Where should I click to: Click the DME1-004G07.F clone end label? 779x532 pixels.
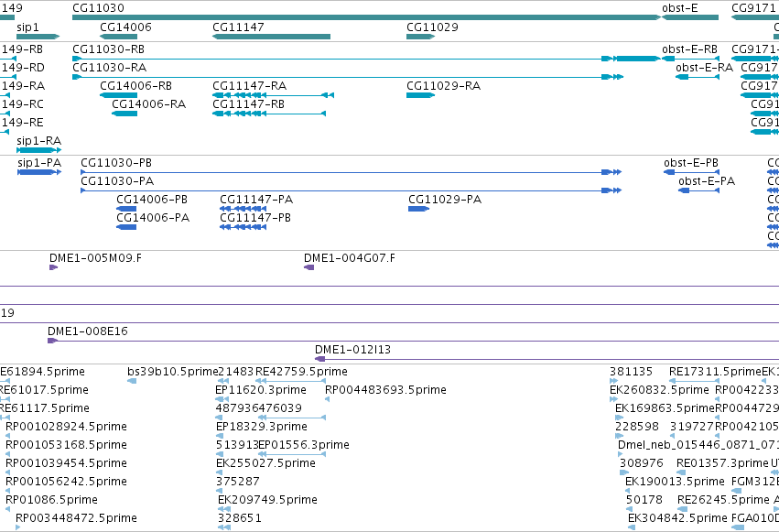350,258
